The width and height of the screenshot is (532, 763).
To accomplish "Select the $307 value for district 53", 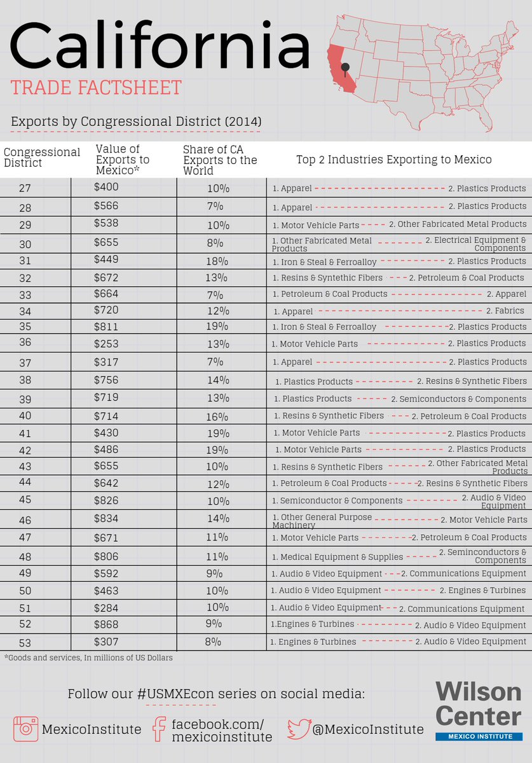I will pyautogui.click(x=106, y=642).
